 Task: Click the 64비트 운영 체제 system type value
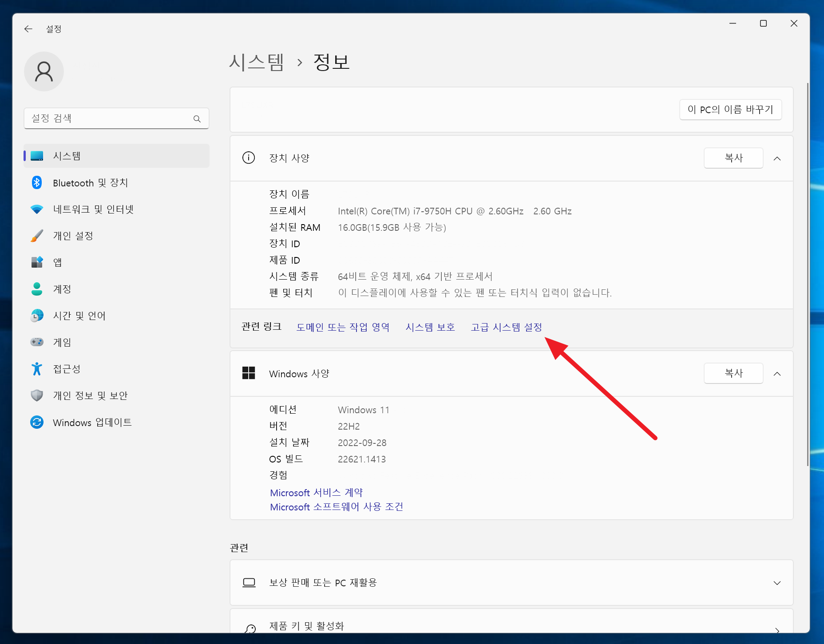click(x=415, y=277)
